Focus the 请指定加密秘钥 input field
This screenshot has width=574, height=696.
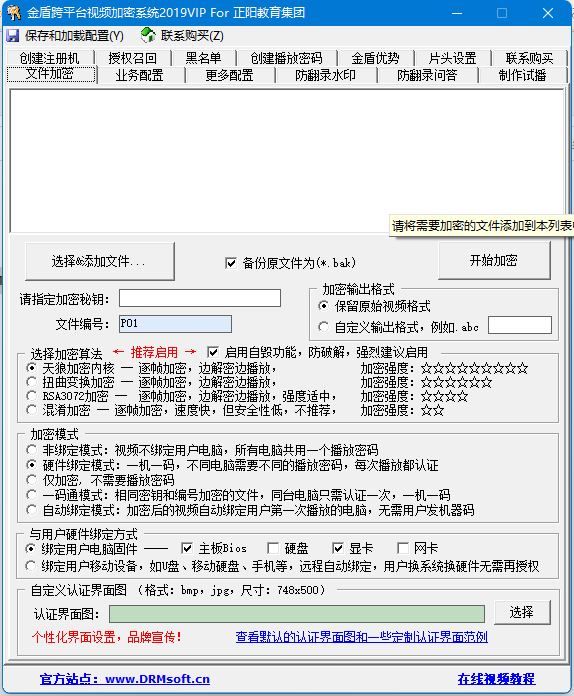[200, 298]
